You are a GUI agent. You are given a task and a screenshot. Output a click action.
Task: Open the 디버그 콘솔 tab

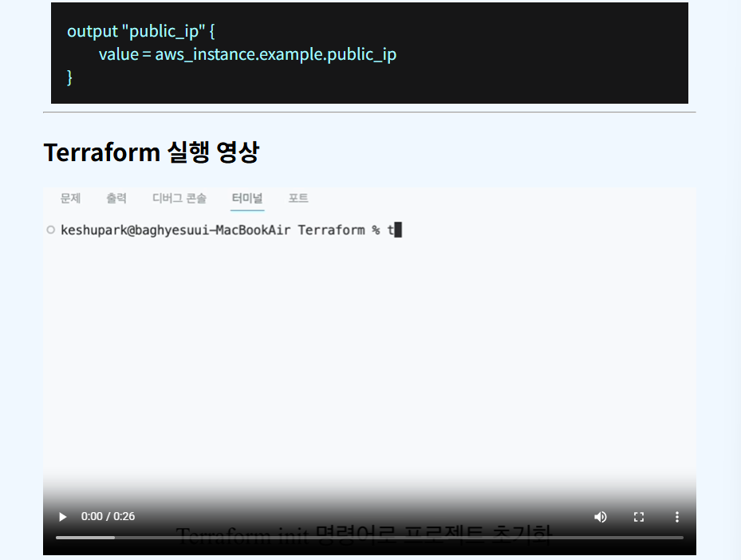click(179, 199)
